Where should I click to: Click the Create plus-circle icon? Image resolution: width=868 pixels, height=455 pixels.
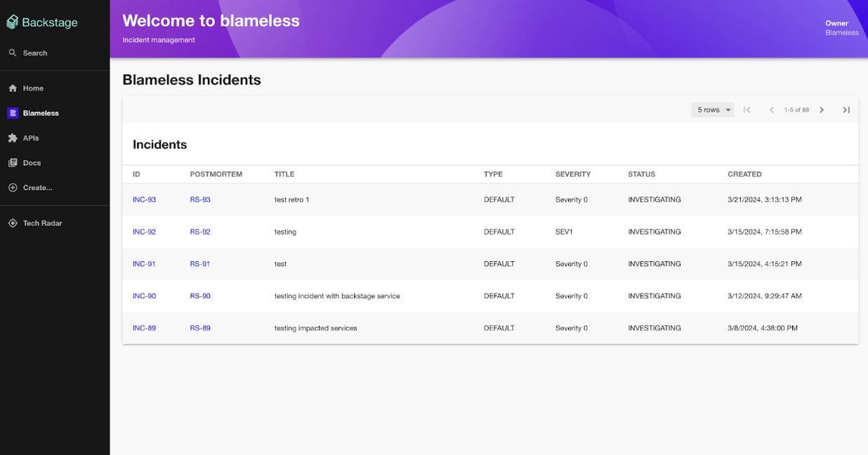(x=13, y=187)
